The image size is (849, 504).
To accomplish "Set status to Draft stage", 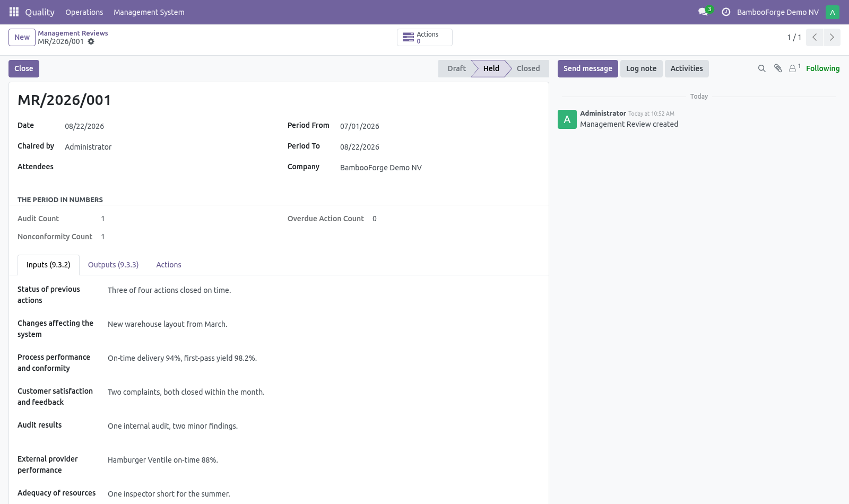I will [455, 68].
